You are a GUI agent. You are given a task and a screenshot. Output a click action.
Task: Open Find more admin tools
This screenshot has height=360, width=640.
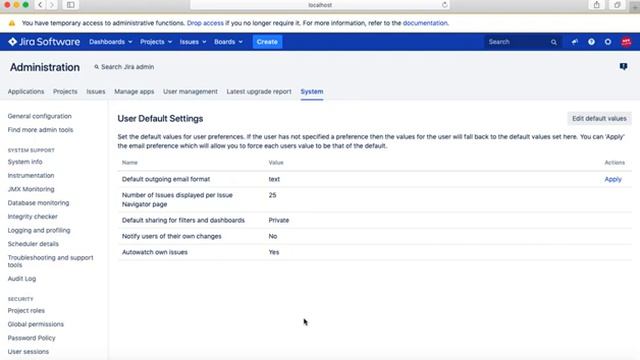pos(40,130)
